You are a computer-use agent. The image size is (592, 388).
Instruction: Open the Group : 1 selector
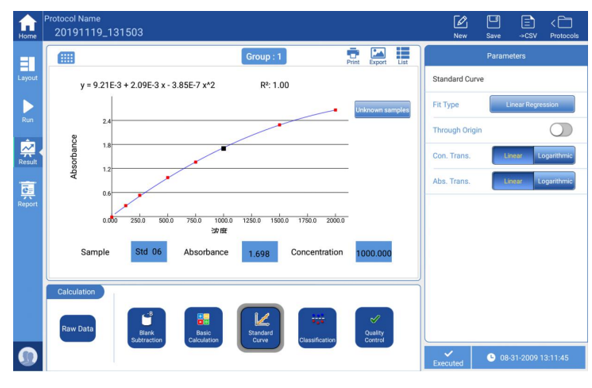click(x=264, y=57)
